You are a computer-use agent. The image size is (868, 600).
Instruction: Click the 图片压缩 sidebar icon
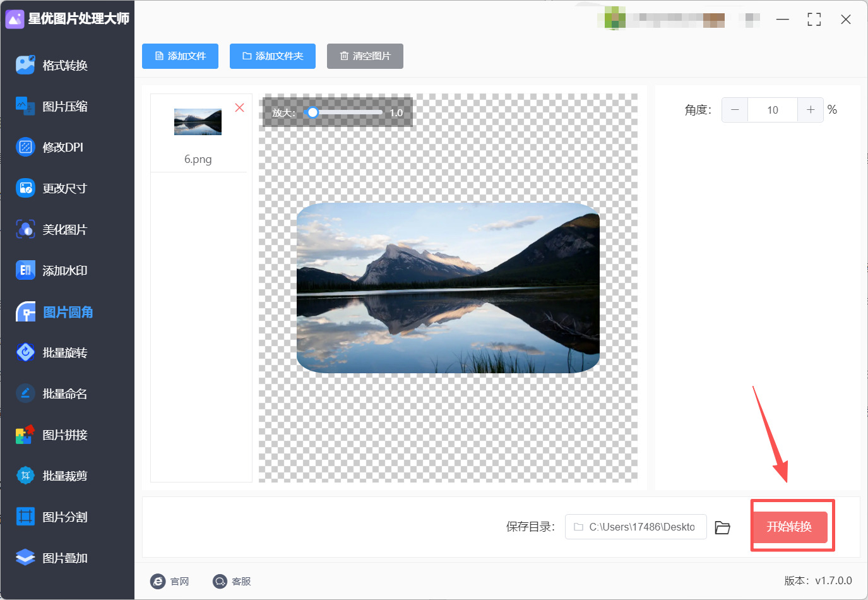(25, 106)
